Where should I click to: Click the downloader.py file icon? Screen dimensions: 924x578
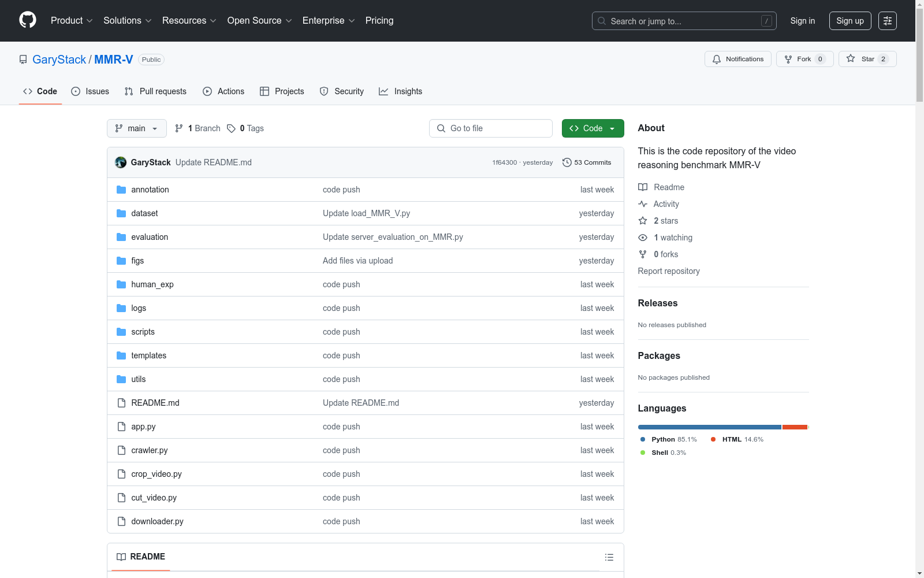[121, 521]
